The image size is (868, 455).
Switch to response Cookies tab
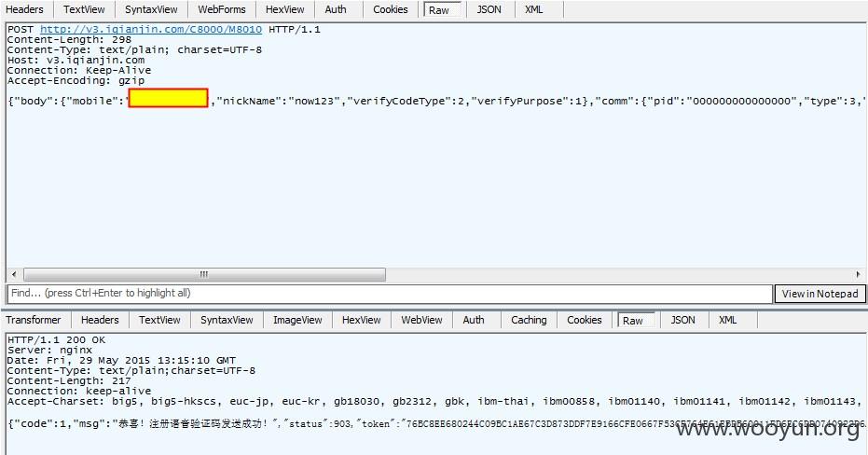pos(585,320)
